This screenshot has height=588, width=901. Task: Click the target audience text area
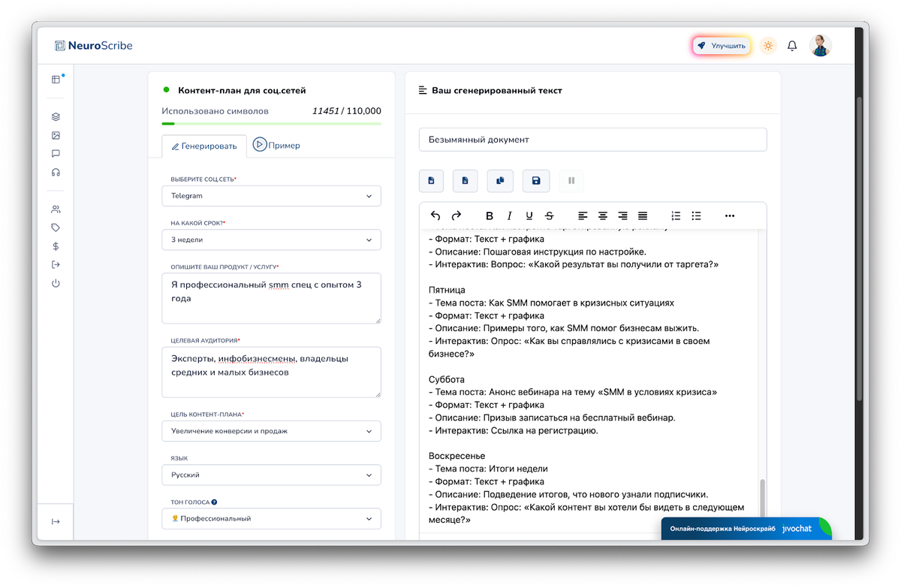pyautogui.click(x=271, y=372)
